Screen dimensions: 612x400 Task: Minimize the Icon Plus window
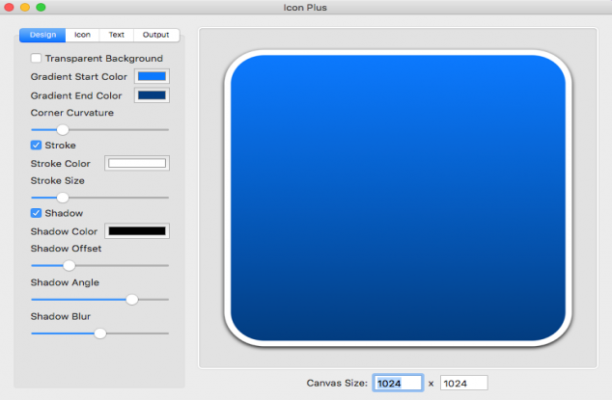25,7
